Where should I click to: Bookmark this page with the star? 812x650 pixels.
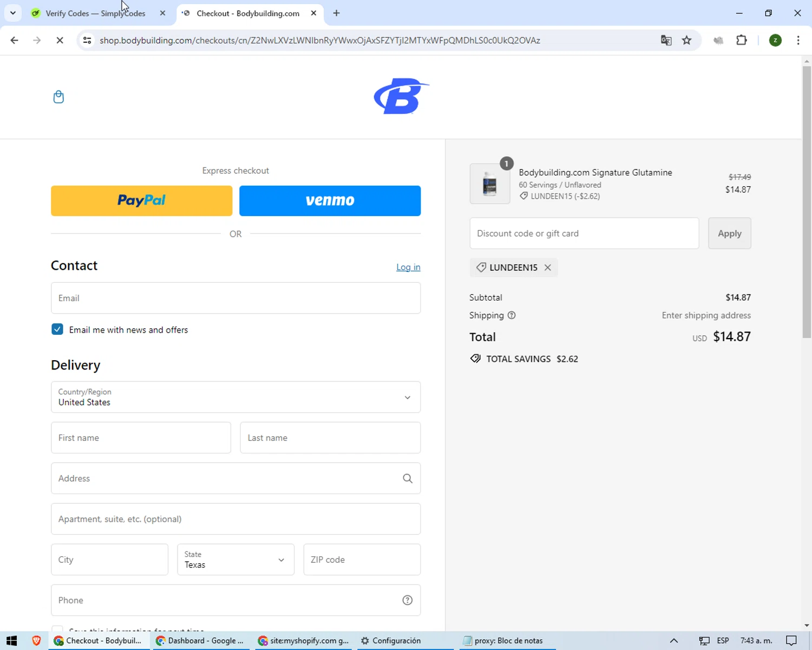pos(687,40)
